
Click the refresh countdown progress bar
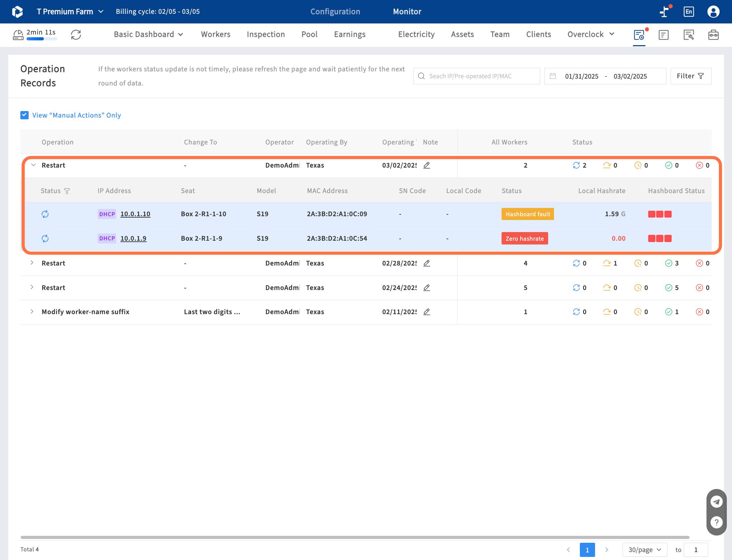(x=42, y=39)
